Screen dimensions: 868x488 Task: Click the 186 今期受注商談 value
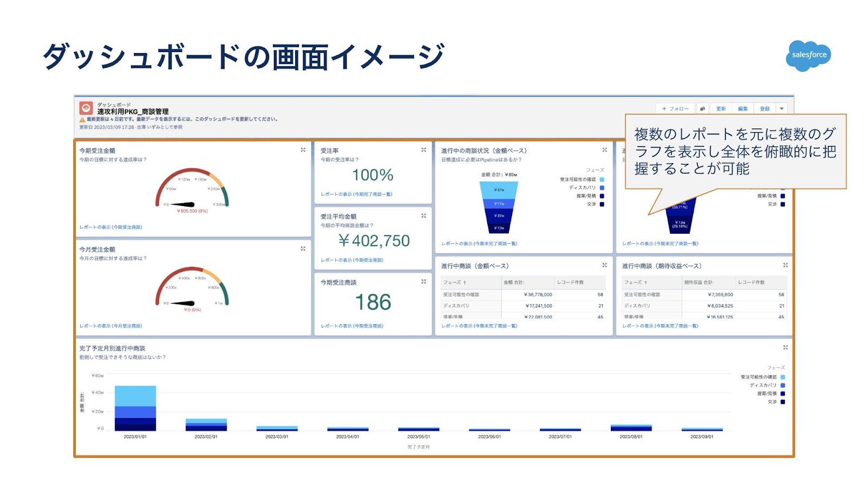pos(373,302)
